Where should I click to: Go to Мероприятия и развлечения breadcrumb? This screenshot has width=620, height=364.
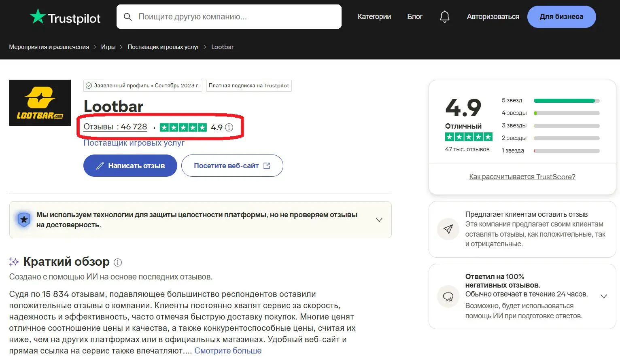pyautogui.click(x=49, y=47)
